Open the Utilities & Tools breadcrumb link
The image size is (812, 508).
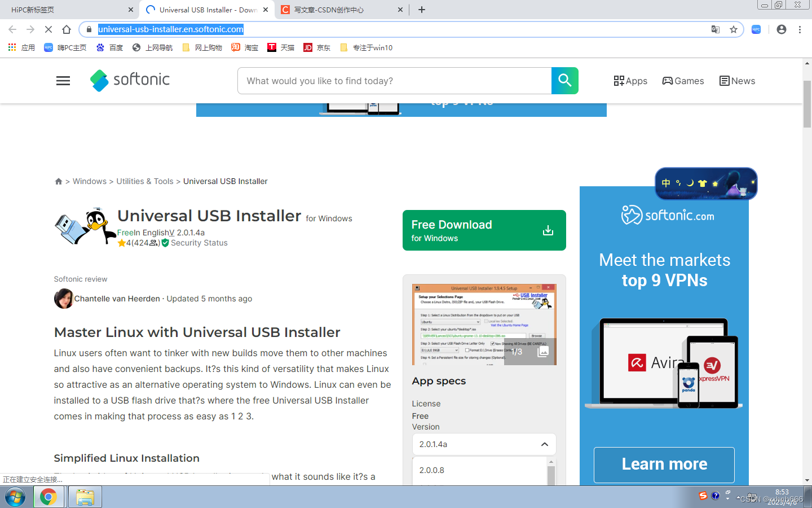[145, 181]
